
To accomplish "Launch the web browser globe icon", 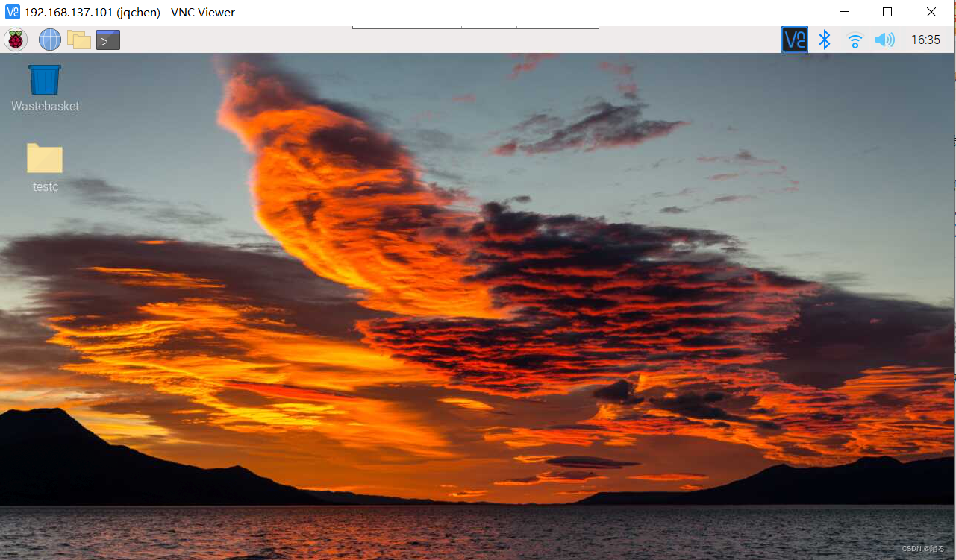I will (x=50, y=40).
